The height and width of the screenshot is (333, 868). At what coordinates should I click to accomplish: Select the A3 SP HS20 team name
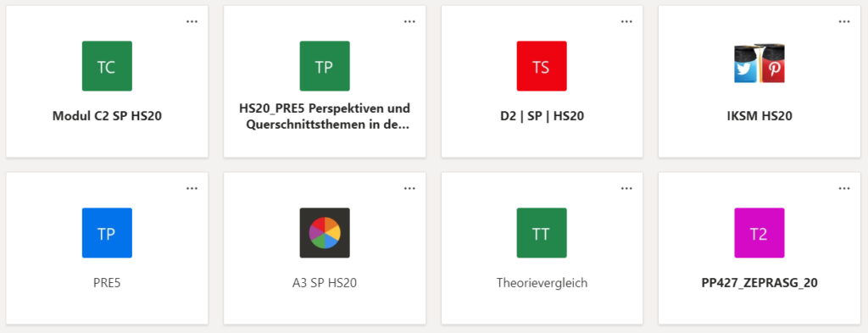click(x=325, y=283)
